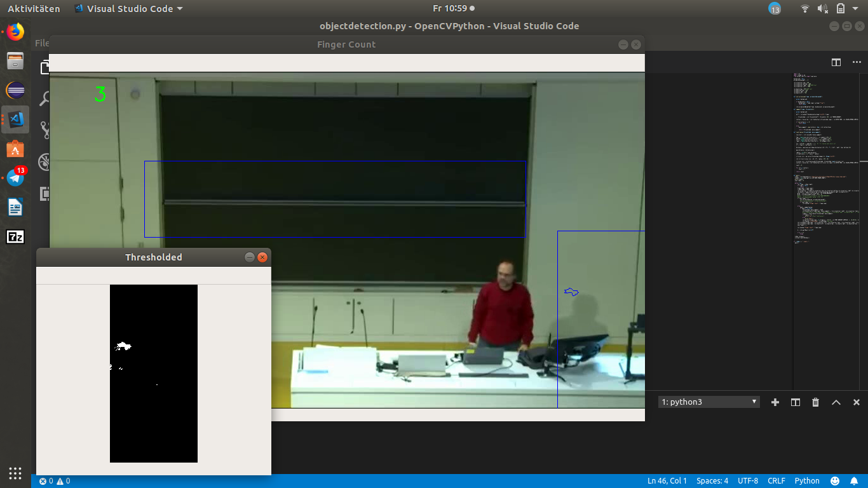Open the split editor icon top right
This screenshot has height=488, width=868.
[x=835, y=62]
